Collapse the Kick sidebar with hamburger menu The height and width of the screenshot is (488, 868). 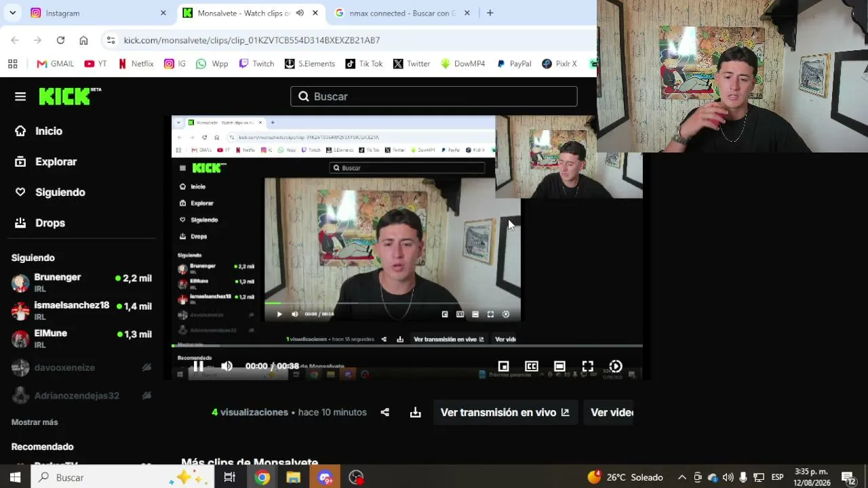[x=20, y=96]
